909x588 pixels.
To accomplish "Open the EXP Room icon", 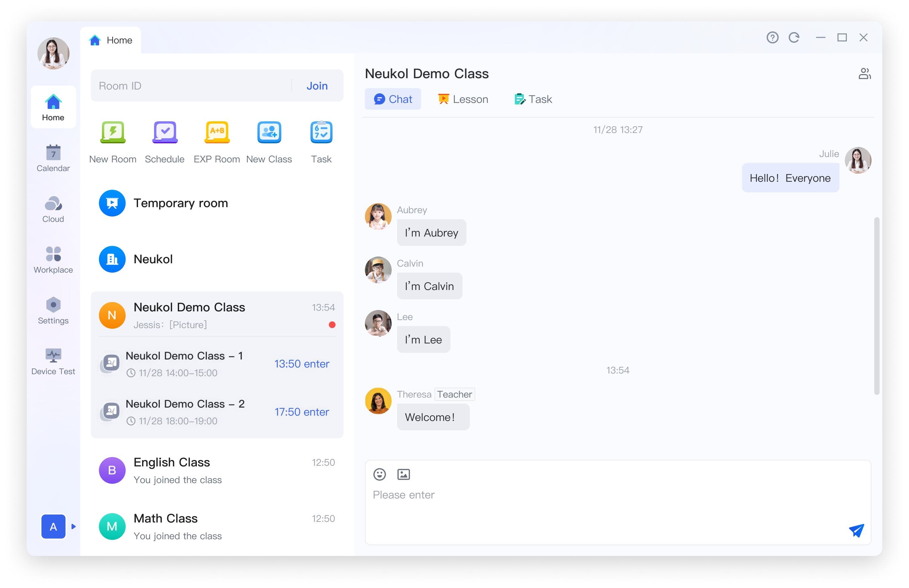I will tap(217, 132).
